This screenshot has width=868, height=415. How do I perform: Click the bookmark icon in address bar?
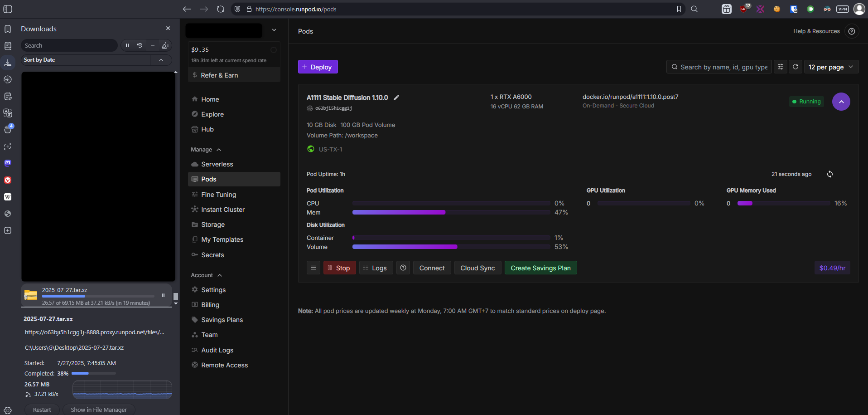pyautogui.click(x=679, y=9)
